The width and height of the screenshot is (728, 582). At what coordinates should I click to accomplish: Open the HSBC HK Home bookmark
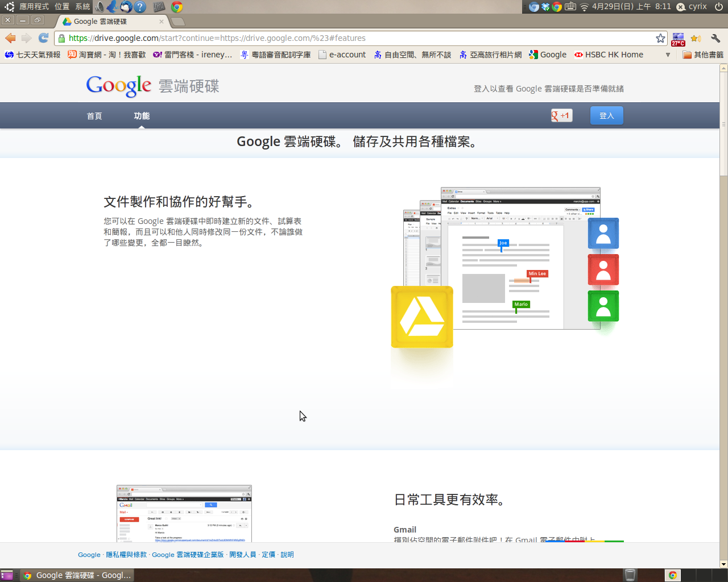(x=609, y=55)
